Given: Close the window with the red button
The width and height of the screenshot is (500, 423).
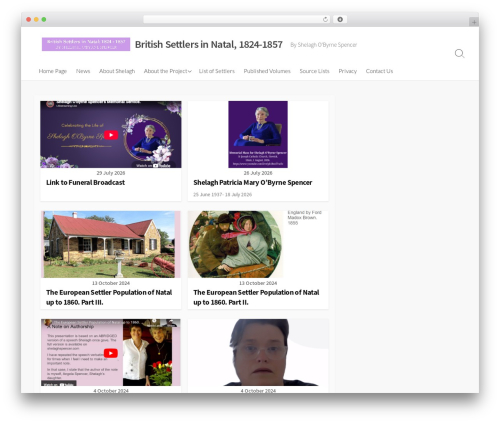Looking at the screenshot, I should coord(29,20).
